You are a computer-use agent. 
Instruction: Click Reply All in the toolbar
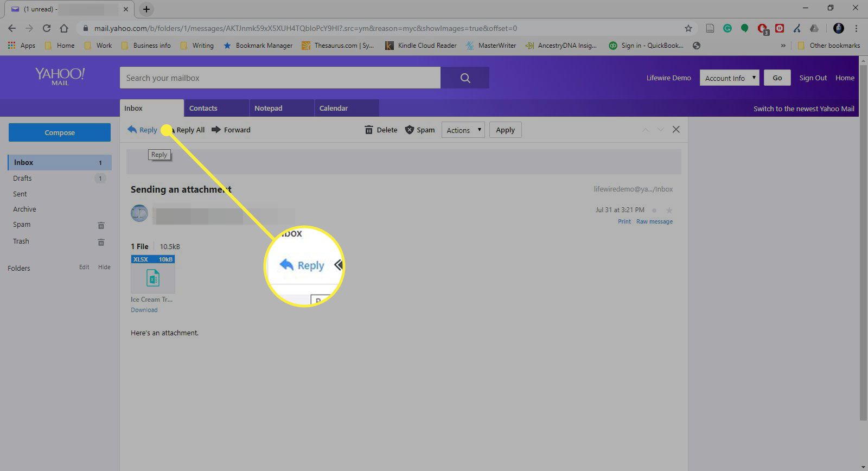(190, 130)
